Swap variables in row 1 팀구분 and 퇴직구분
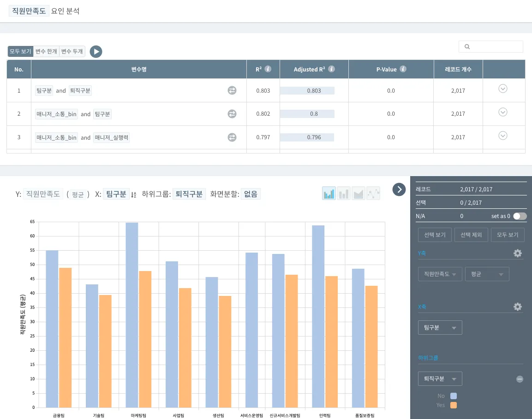 click(x=232, y=91)
